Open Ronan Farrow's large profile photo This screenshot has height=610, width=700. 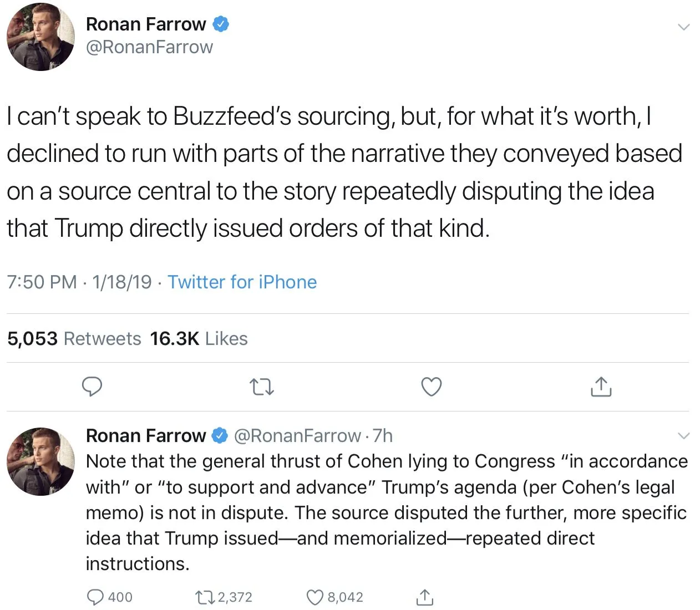[x=40, y=37]
